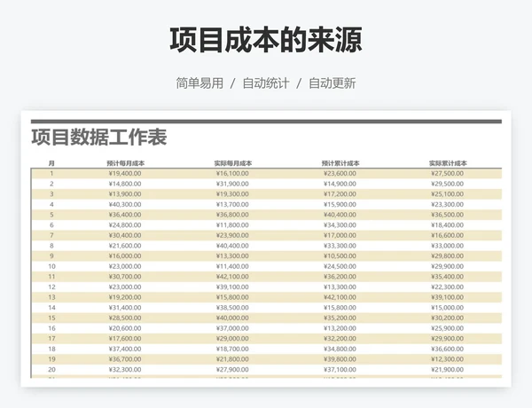Select month number 14 in 月 column

(51, 308)
